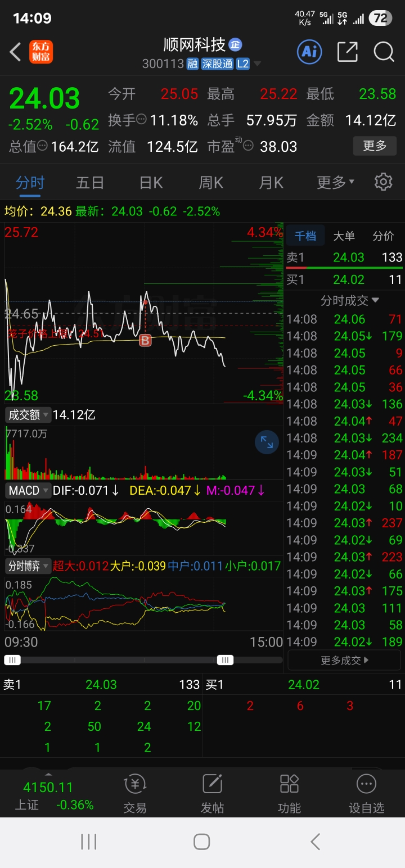Tap the 买1 24.02 row in right panel

(344, 279)
